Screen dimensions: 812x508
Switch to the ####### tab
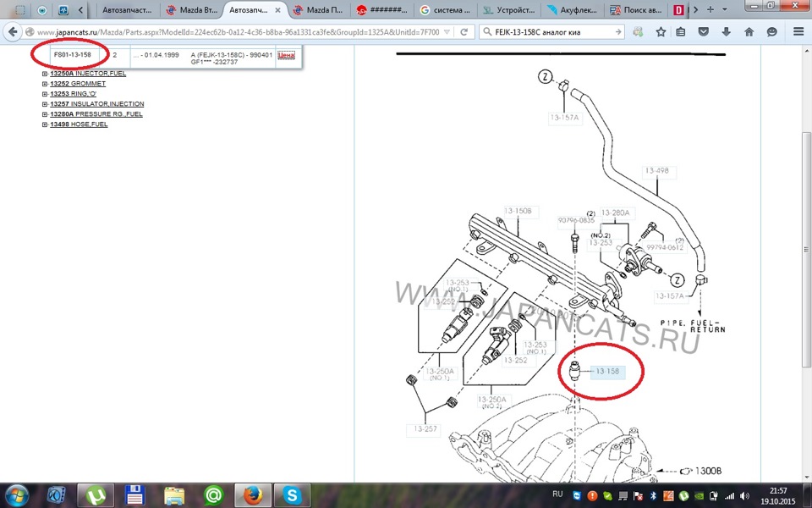382,10
